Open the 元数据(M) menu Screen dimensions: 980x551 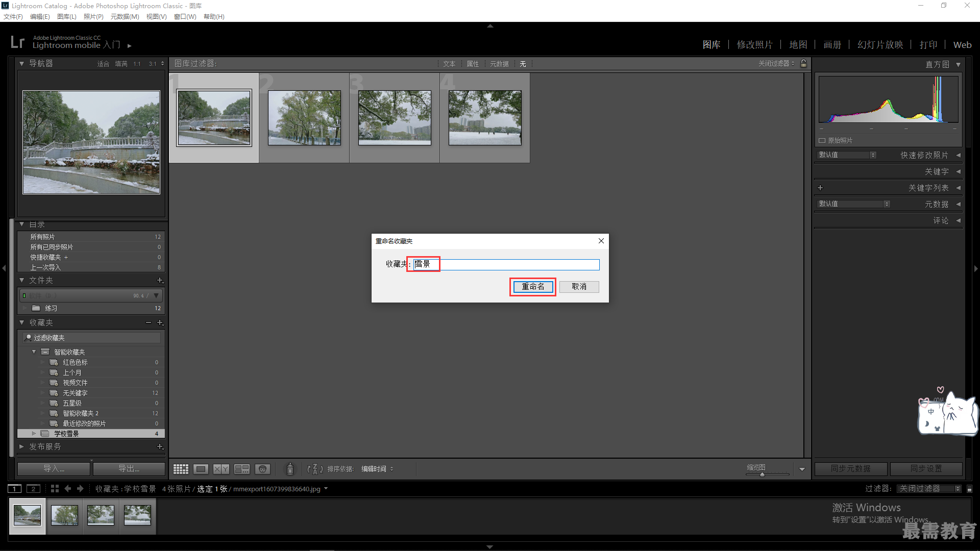[125, 17]
